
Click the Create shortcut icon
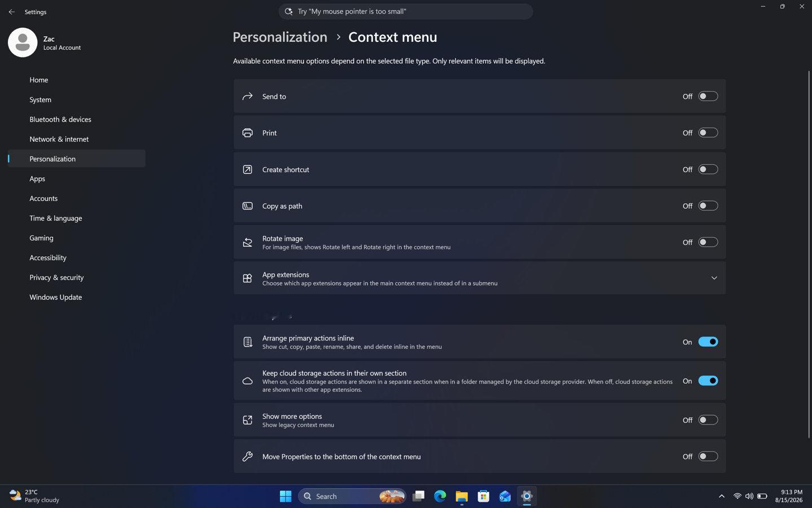(x=247, y=169)
